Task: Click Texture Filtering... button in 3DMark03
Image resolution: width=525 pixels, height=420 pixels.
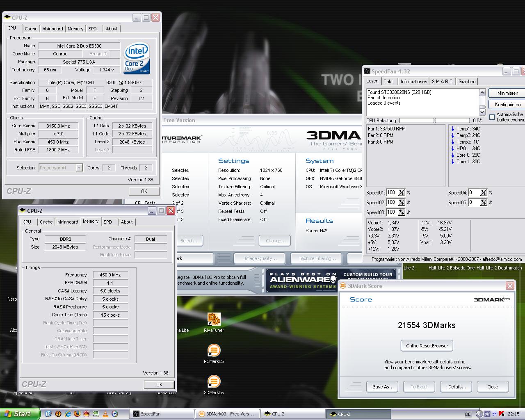Action: (317, 258)
